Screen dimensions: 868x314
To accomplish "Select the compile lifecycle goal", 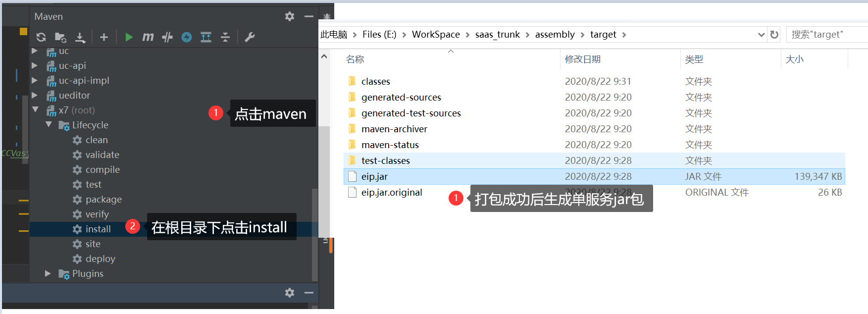I will (x=102, y=169).
